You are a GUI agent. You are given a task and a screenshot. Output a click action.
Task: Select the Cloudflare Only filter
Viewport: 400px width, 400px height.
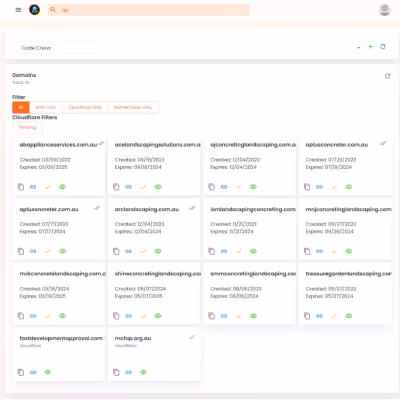[x=85, y=107]
